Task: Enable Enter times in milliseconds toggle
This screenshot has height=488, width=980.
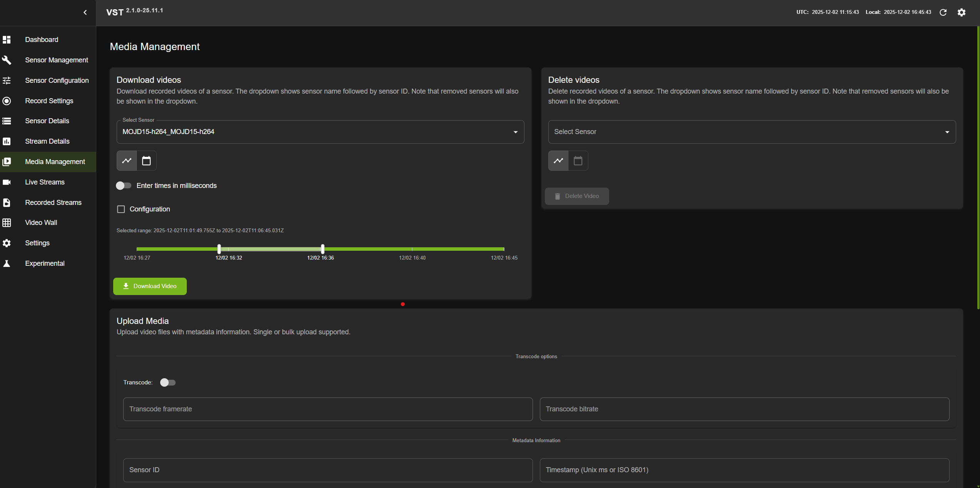Action: coord(124,186)
